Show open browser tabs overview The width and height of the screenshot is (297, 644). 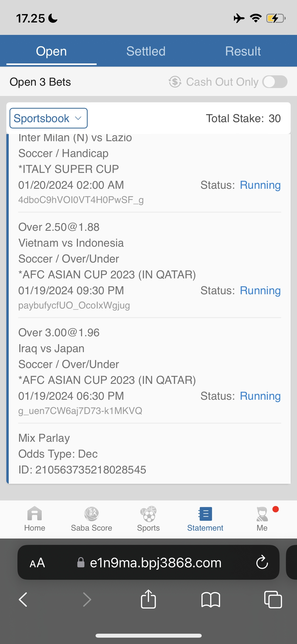(x=273, y=599)
